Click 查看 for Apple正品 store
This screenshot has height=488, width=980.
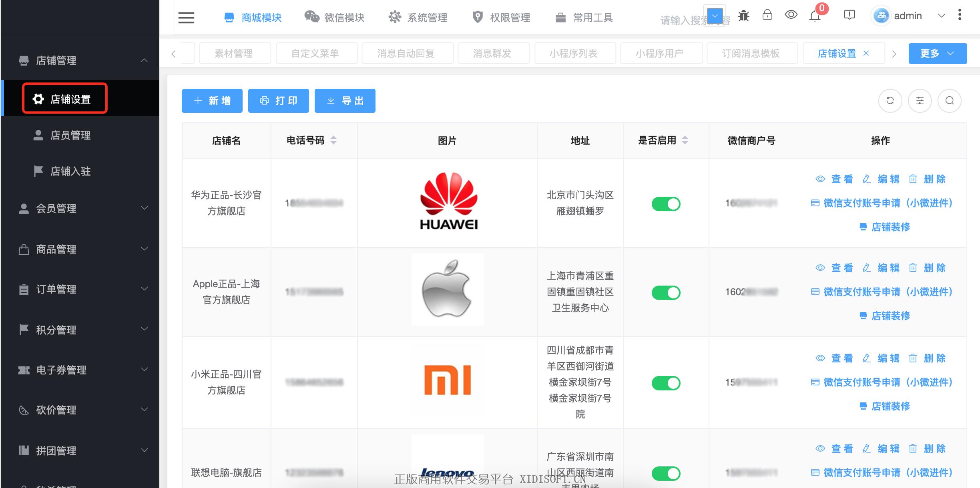pyautogui.click(x=834, y=268)
